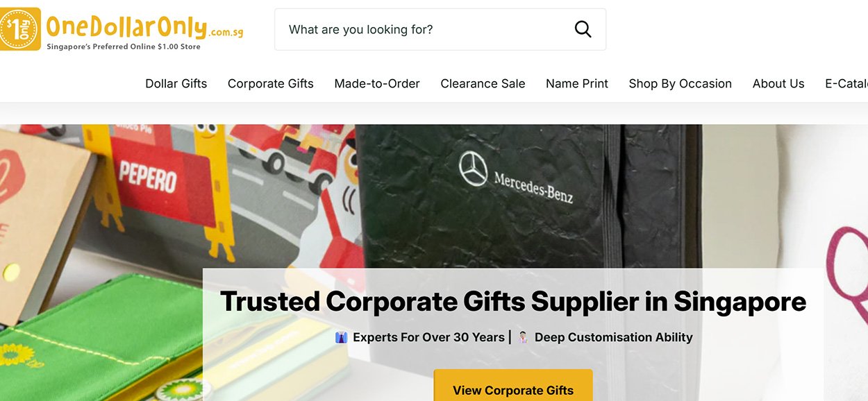Focus the "What are you looking for?" search box
The width and height of the screenshot is (868, 401).
440,29
